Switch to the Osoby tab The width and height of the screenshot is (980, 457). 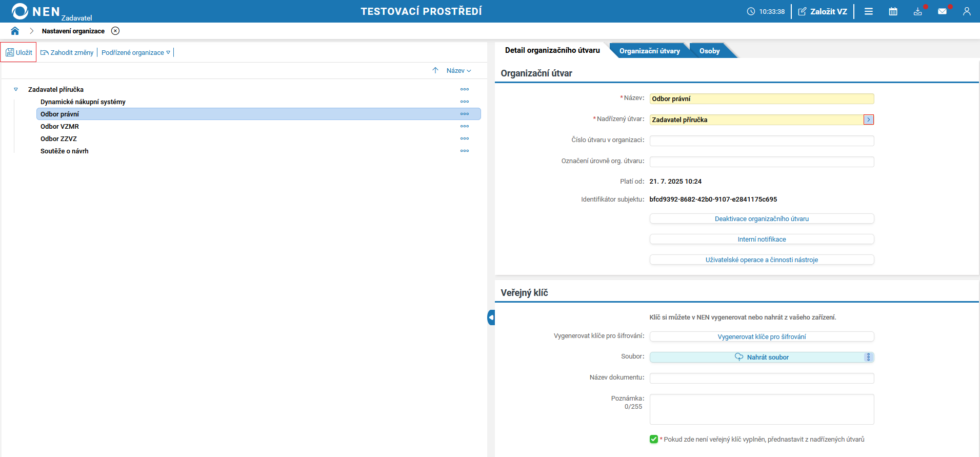pyautogui.click(x=710, y=51)
